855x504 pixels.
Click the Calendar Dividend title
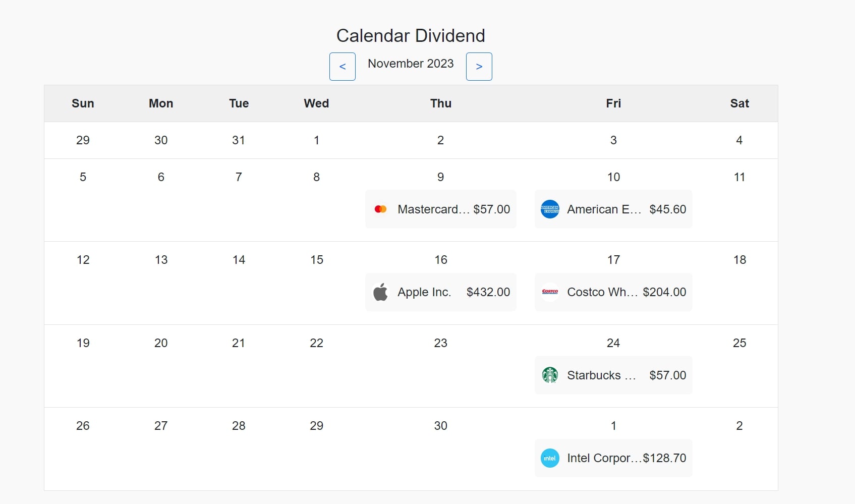(x=411, y=35)
